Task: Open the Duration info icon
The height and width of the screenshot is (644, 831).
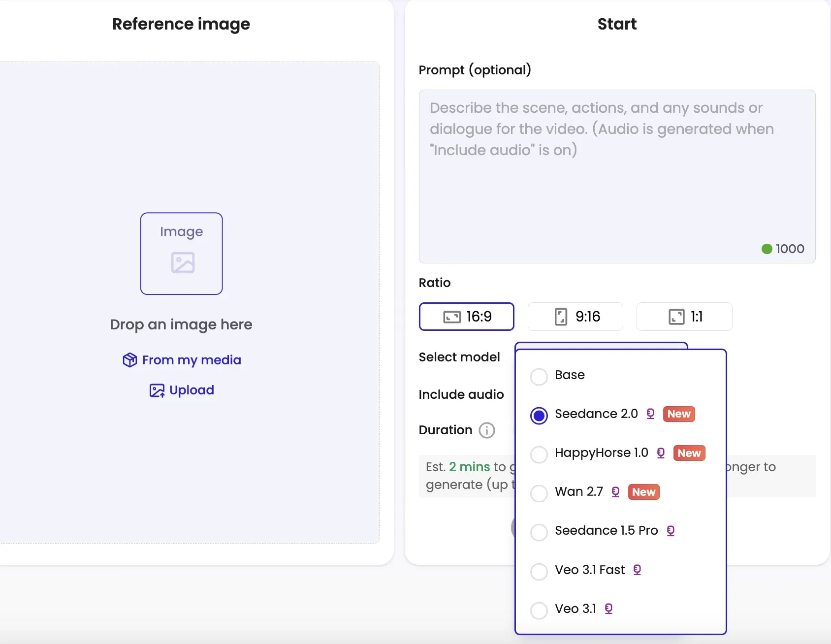Action: click(487, 430)
